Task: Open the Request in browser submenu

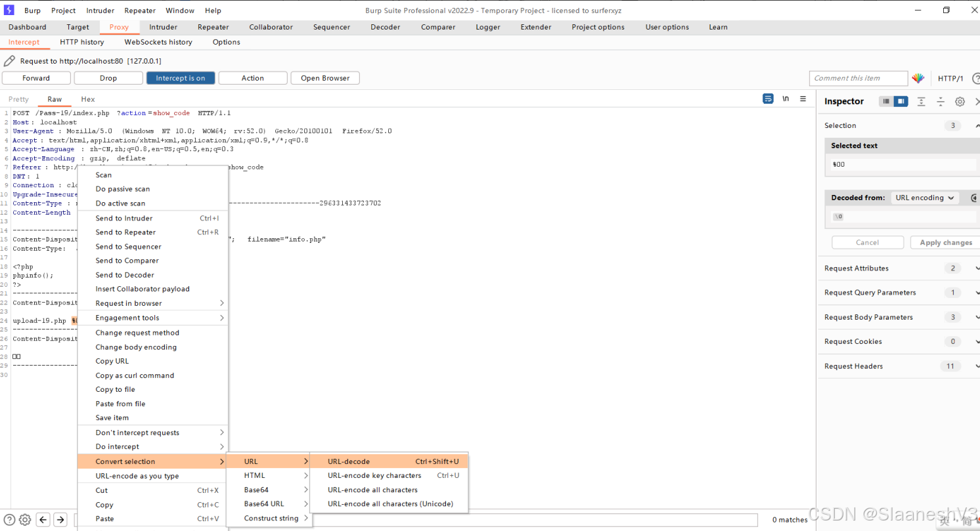Action: [x=153, y=303]
